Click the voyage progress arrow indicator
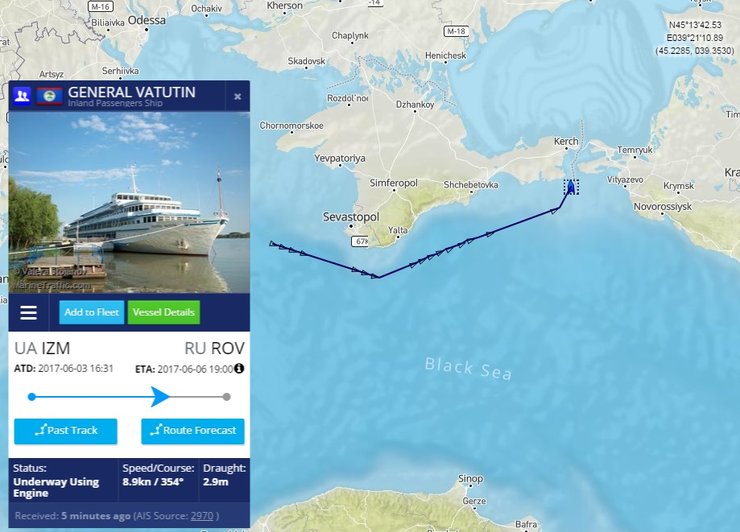 click(160, 397)
